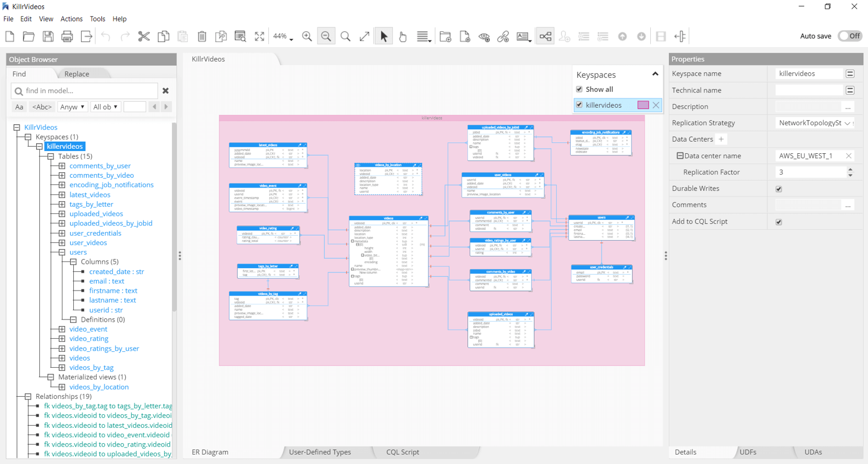Viewport: 868px width, 464px height.
Task: Collapse the Relationships (19) node
Action: 28,396
